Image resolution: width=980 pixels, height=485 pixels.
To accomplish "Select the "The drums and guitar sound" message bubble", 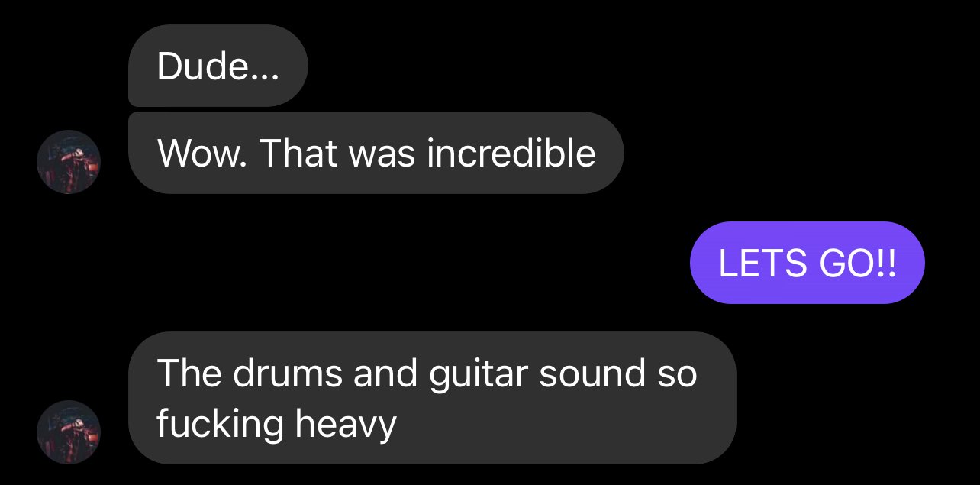I will click(x=432, y=397).
